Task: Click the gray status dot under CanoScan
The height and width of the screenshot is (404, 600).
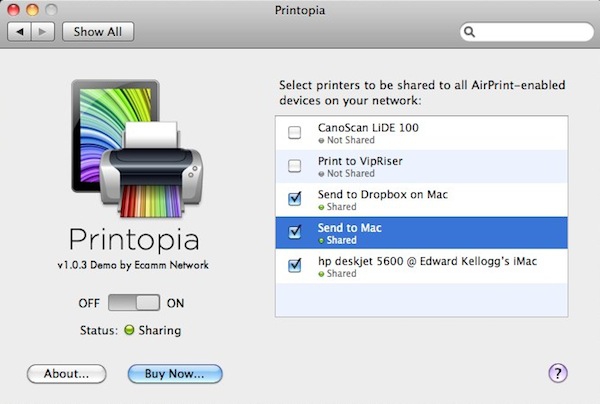Action: [321, 141]
